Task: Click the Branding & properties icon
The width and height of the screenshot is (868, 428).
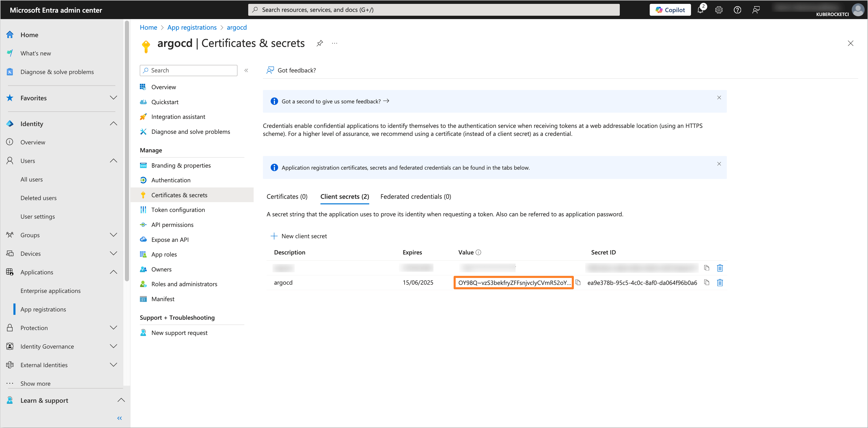Action: point(143,165)
